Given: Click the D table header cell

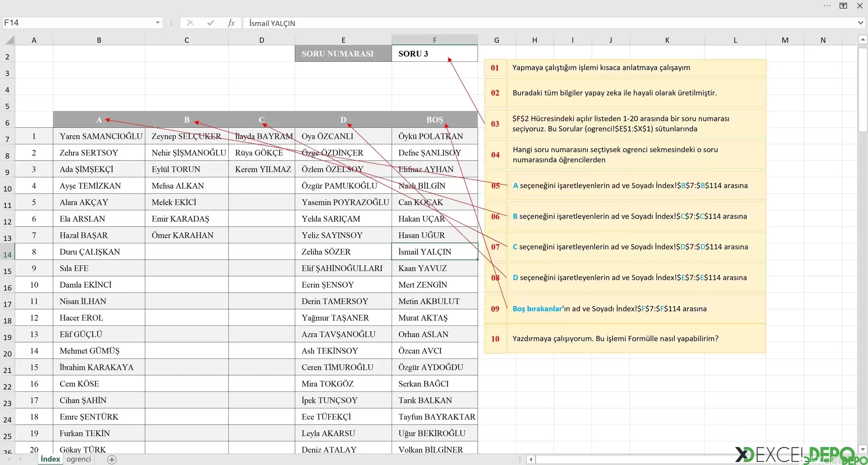Looking at the screenshot, I should 343,120.
